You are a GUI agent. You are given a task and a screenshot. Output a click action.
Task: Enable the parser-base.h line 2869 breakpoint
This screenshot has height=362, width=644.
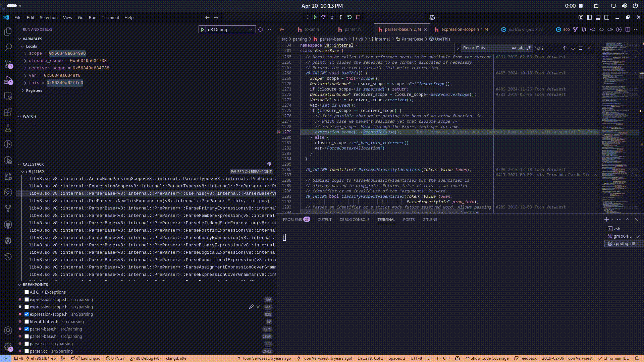pos(27,336)
